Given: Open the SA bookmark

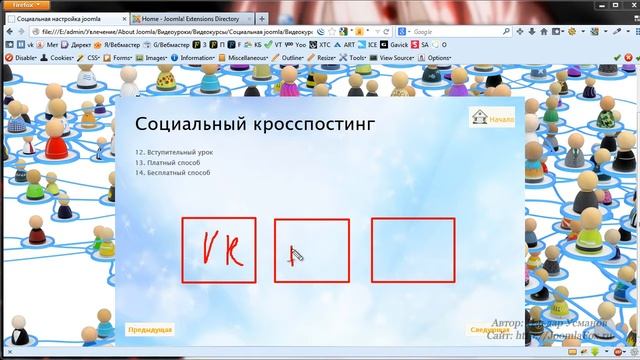Looking at the screenshot, I should 420,44.
